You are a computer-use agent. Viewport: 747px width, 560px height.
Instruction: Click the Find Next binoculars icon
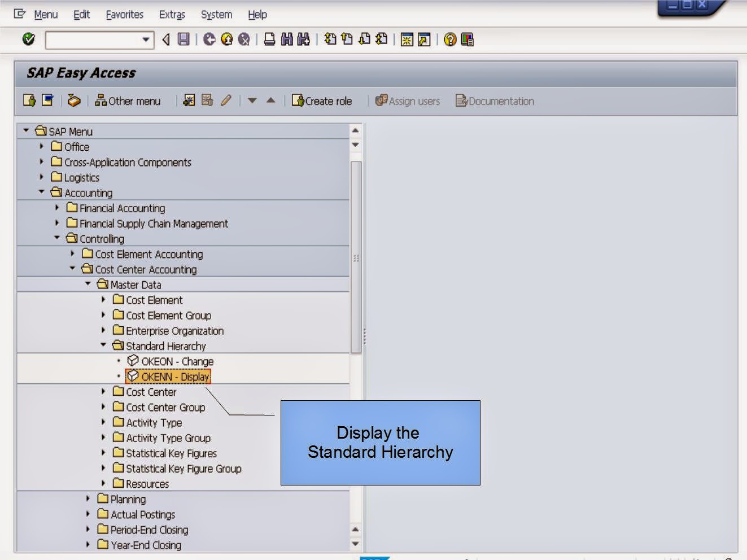point(304,39)
